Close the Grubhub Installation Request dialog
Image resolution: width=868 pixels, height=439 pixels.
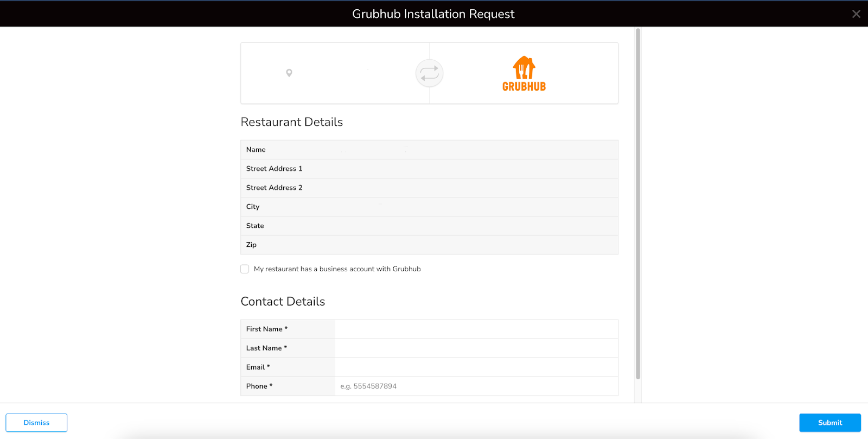pyautogui.click(x=856, y=14)
